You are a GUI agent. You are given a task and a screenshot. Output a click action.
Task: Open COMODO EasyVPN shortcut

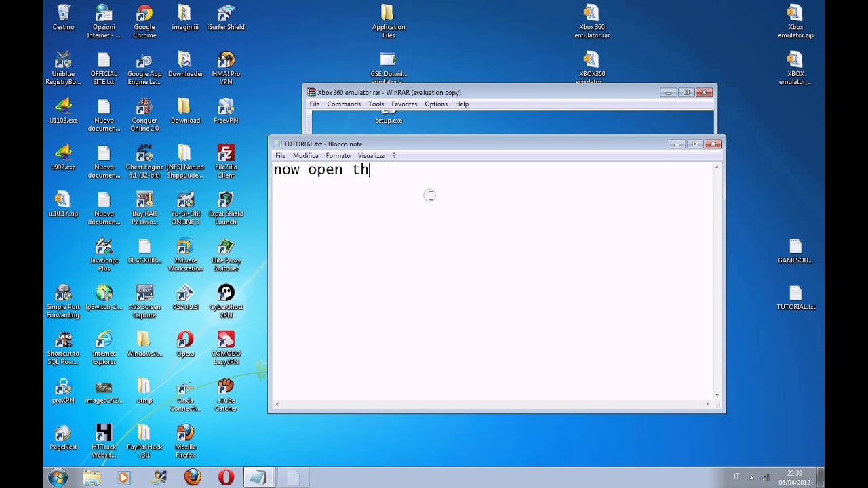pyautogui.click(x=226, y=349)
